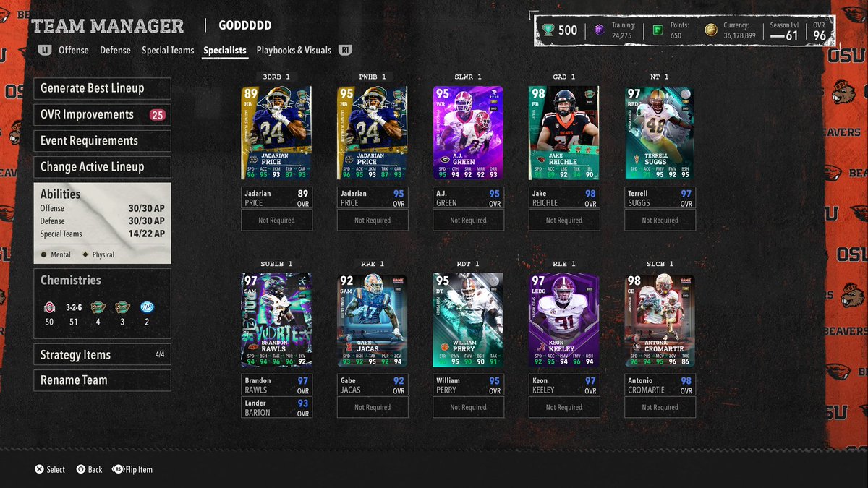Open Event Requirements
This screenshot has height=488, width=868.
pyautogui.click(x=102, y=140)
